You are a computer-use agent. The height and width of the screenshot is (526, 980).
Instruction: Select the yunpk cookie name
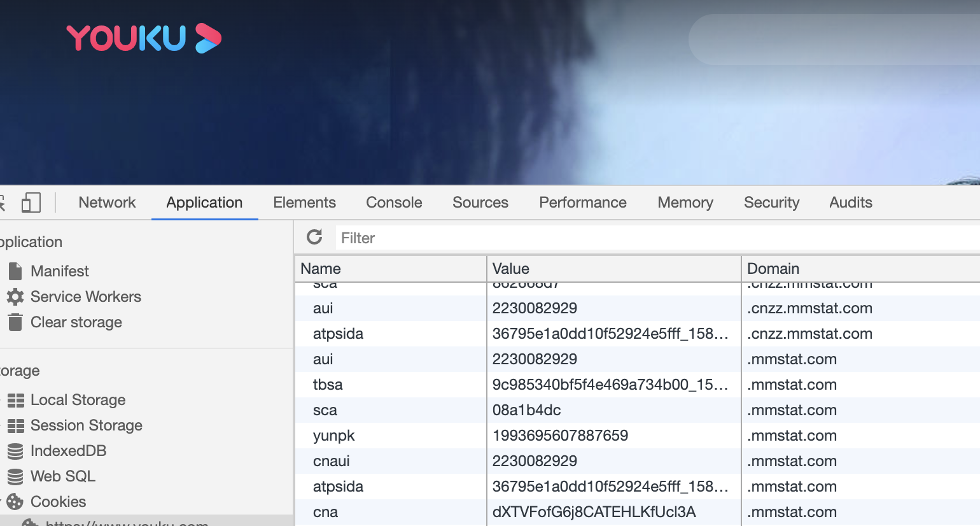pyautogui.click(x=333, y=436)
